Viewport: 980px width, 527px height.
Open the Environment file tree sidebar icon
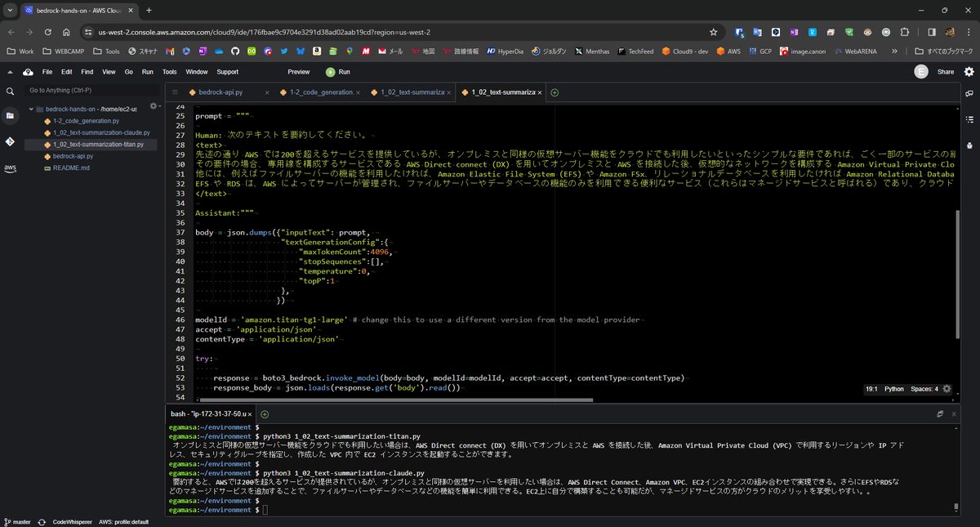coord(10,116)
